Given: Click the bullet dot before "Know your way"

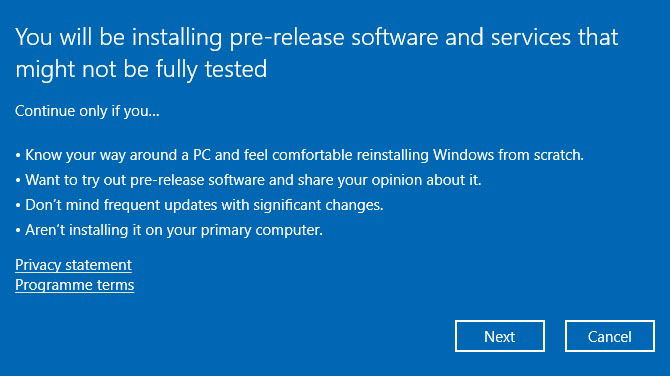Looking at the screenshot, I should [18, 156].
